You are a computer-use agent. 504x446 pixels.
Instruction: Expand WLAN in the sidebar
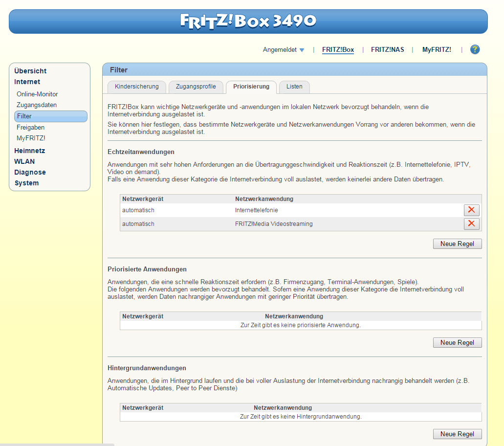tap(24, 162)
